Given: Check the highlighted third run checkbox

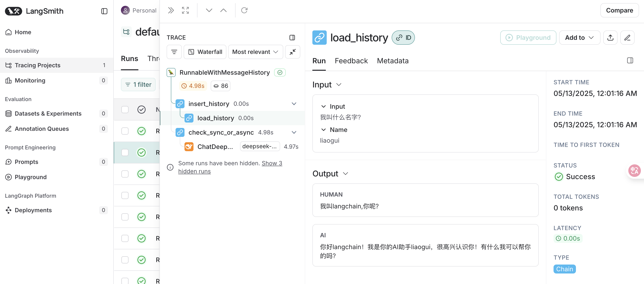Looking at the screenshot, I should pyautogui.click(x=125, y=153).
